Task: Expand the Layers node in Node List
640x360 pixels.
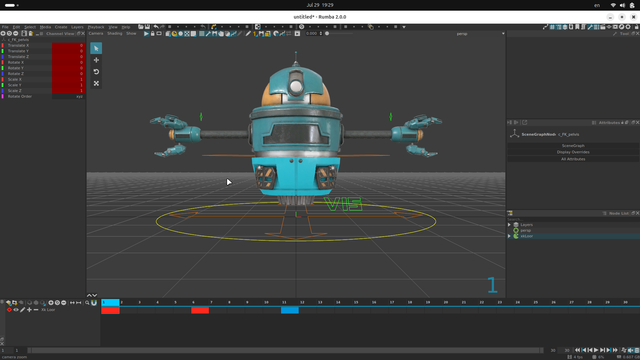Action: point(509,224)
